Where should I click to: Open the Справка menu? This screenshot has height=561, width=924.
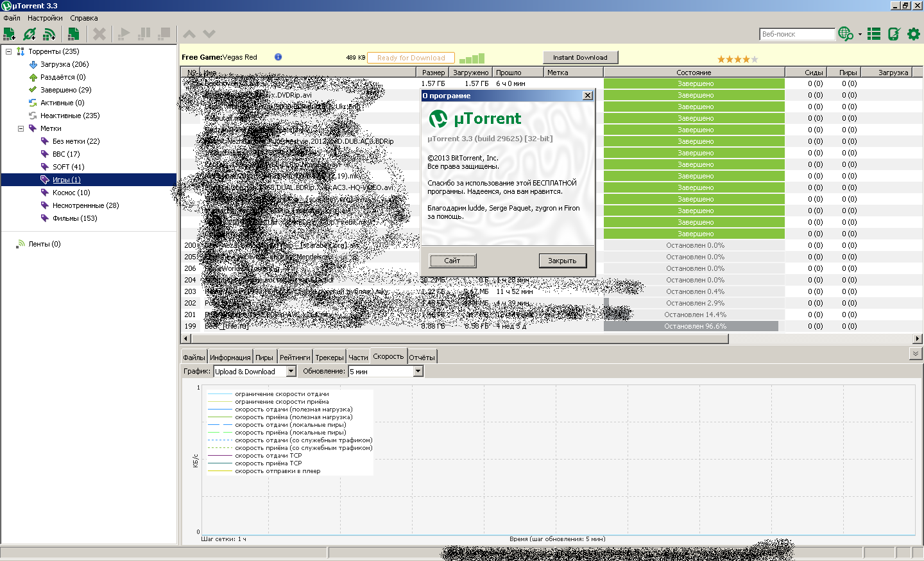pyautogui.click(x=84, y=18)
